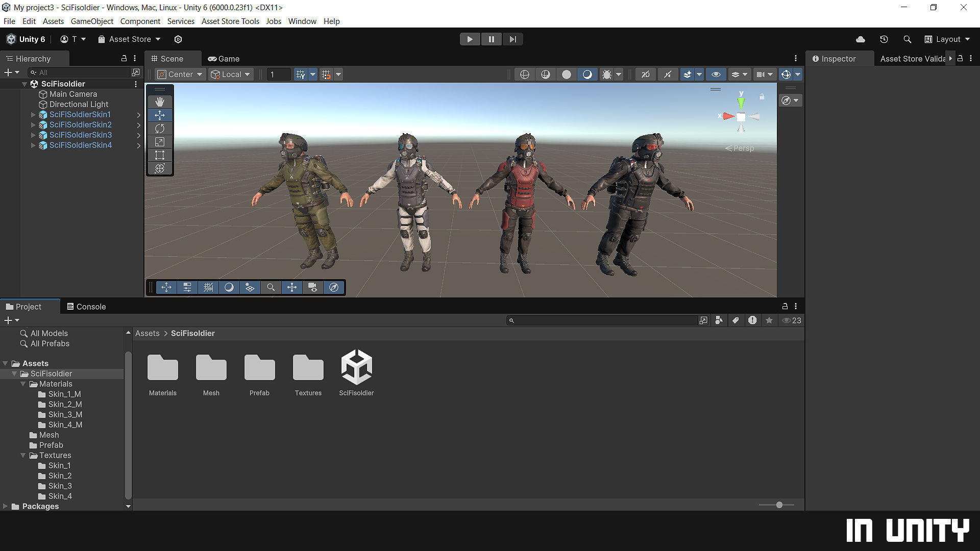
Task: Expand the Packages folder
Action: 5,507
